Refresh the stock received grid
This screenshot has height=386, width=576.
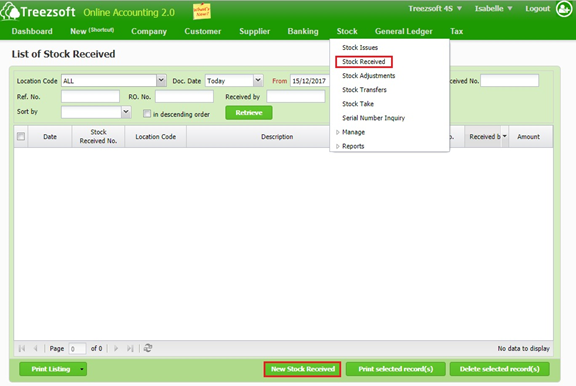[x=148, y=348]
